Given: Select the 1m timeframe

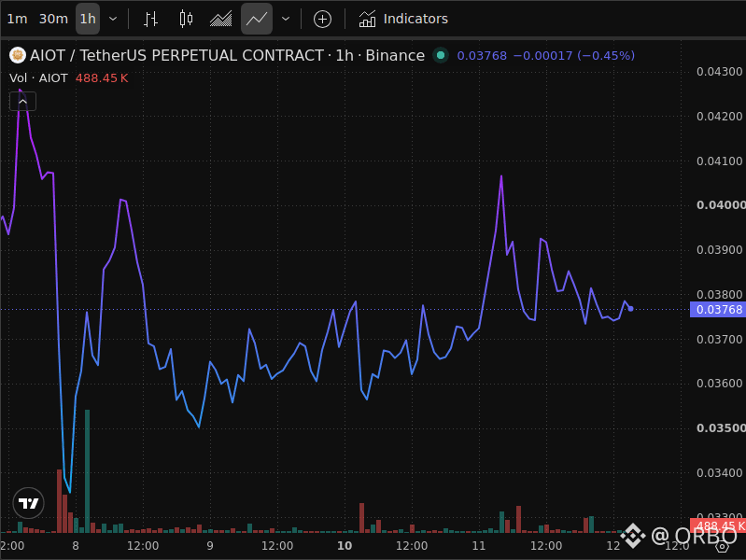Looking at the screenshot, I should (17, 19).
